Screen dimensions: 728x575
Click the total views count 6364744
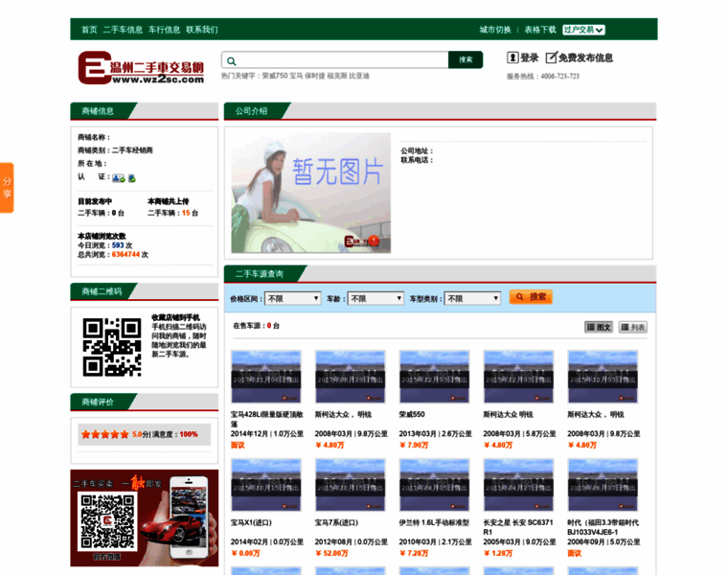(125, 255)
